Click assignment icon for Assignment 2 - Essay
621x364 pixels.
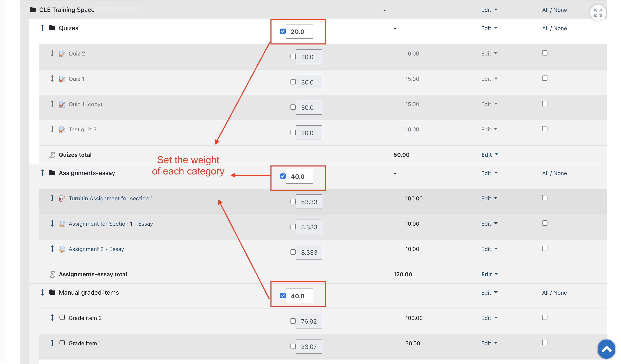pyautogui.click(x=62, y=249)
